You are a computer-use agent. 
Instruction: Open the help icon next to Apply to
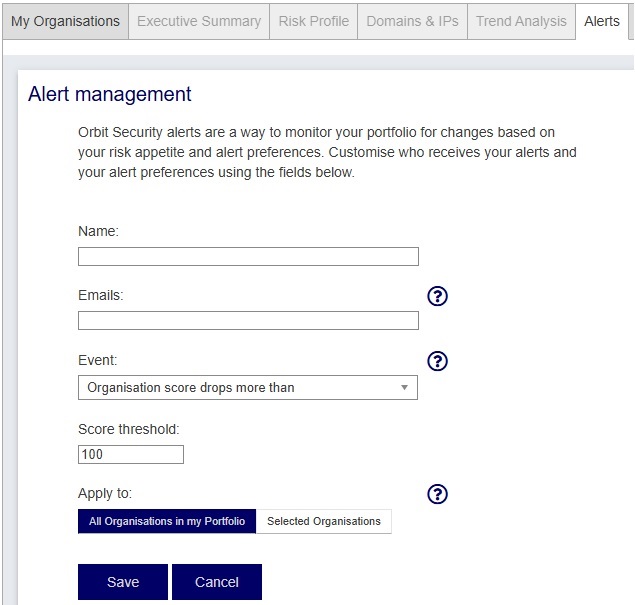pos(437,494)
